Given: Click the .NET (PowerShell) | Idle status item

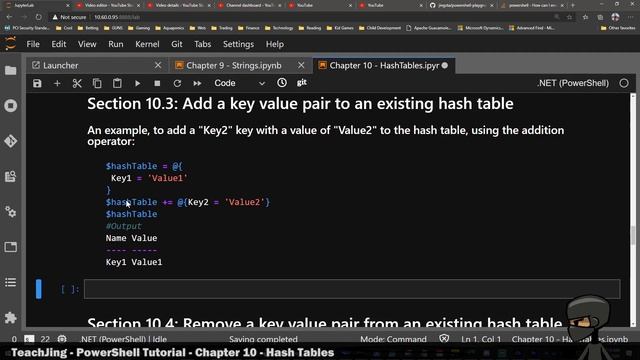Looking at the screenshot, I should pos(124,339).
